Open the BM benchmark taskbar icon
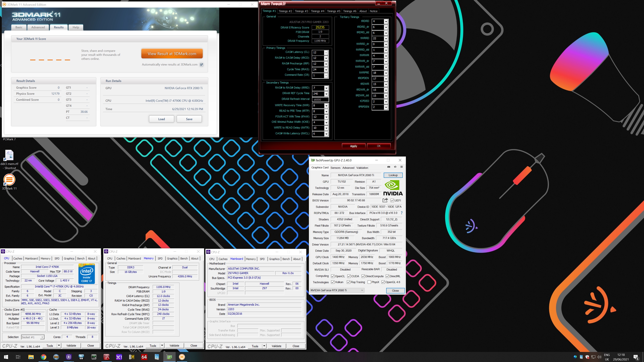Image resolution: width=644 pixels, height=362 pixels. (x=131, y=357)
